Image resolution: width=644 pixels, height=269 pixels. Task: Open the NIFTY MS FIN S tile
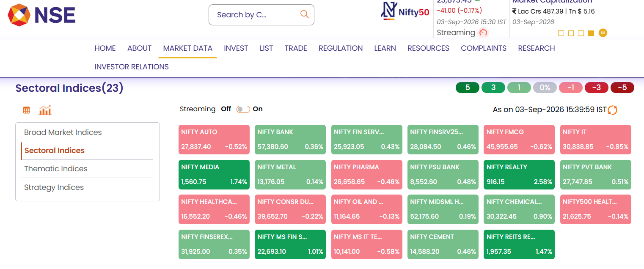pos(290,244)
